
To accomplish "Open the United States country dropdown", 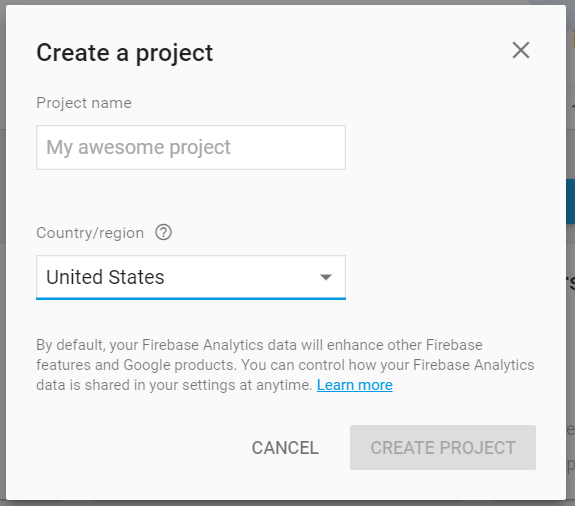I will pos(191,277).
